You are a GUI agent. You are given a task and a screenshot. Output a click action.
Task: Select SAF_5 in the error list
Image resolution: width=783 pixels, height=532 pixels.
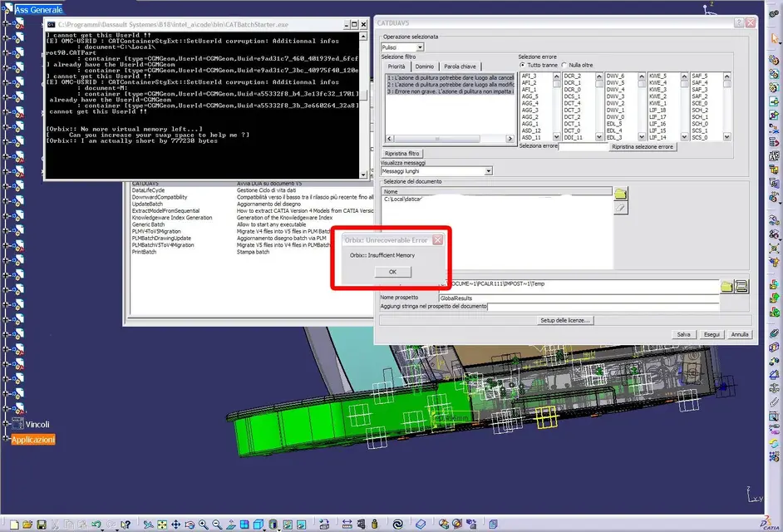[x=700, y=76]
